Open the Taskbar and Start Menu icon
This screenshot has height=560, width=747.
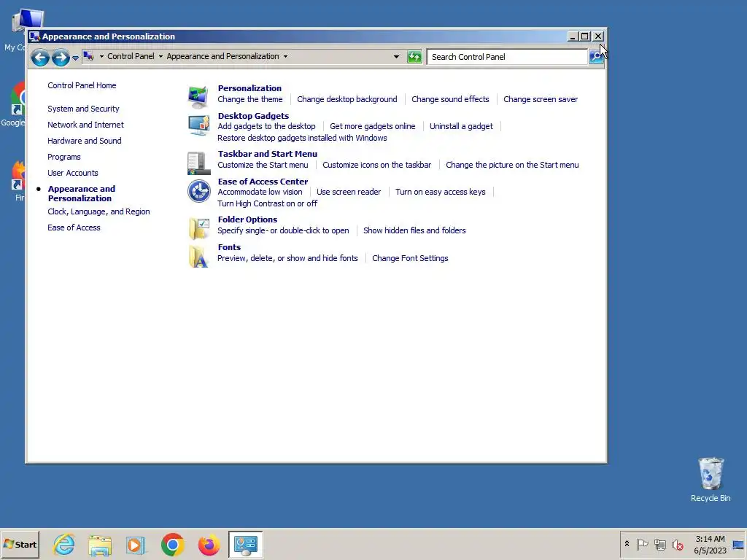click(x=198, y=163)
